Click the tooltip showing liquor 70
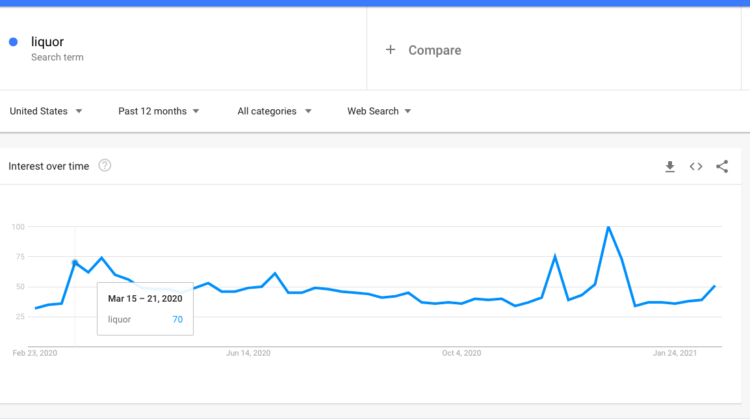The width and height of the screenshot is (750, 420). pos(146,309)
